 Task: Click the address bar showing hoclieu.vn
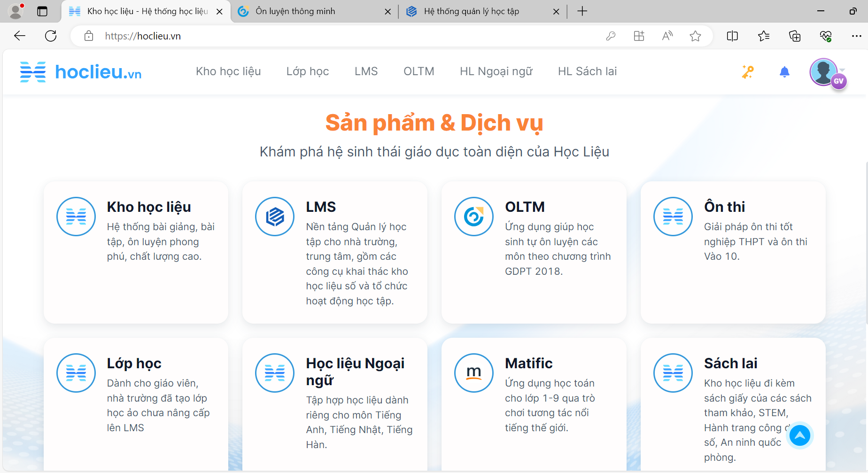coord(329,36)
